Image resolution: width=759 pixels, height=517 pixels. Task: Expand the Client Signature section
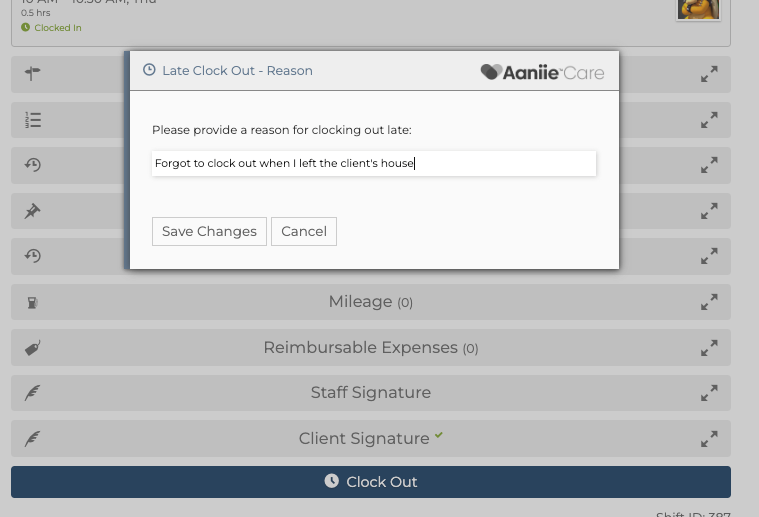point(709,439)
